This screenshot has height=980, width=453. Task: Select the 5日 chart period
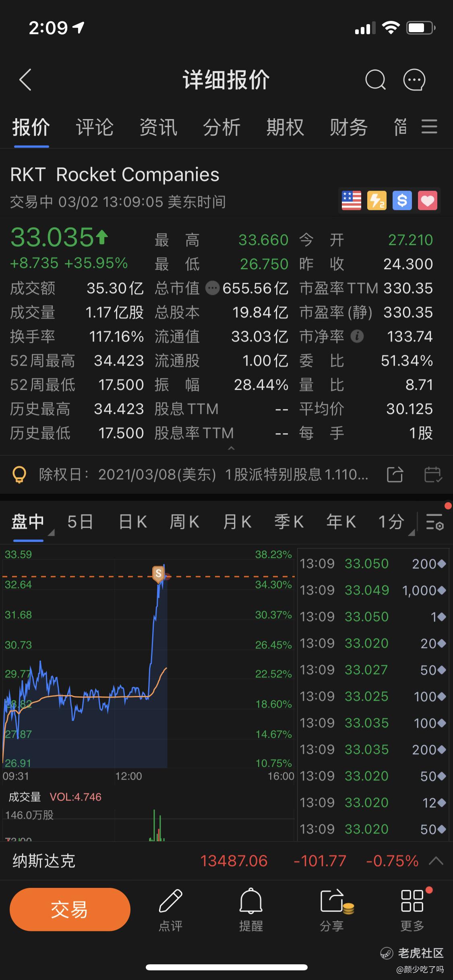click(80, 522)
